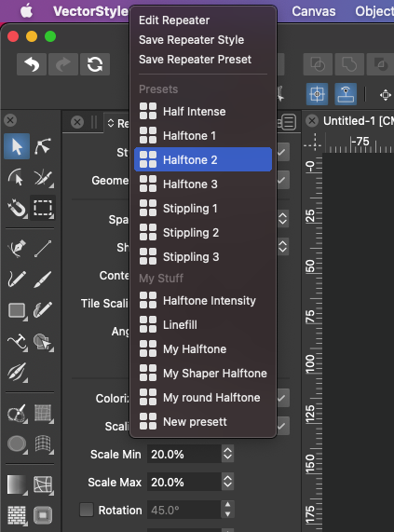Select the magnet snapping tool

(17, 208)
